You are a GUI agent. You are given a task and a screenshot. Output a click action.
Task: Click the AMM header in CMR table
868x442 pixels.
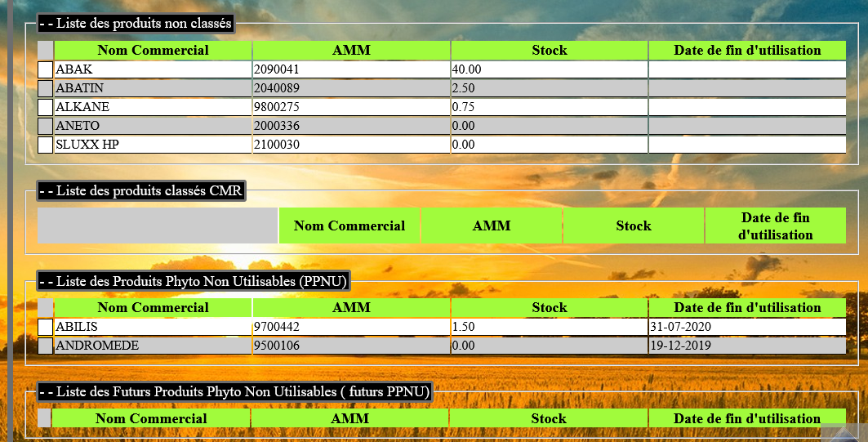coord(492,226)
